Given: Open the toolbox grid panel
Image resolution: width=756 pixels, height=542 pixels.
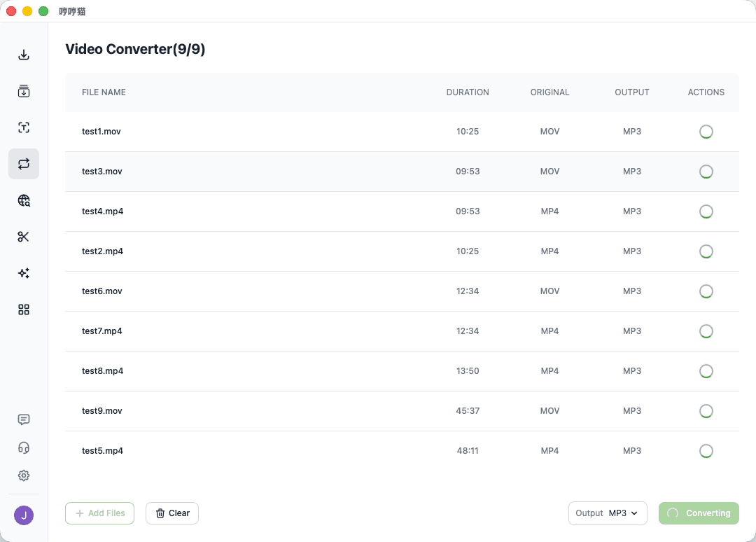Looking at the screenshot, I should 24,310.
